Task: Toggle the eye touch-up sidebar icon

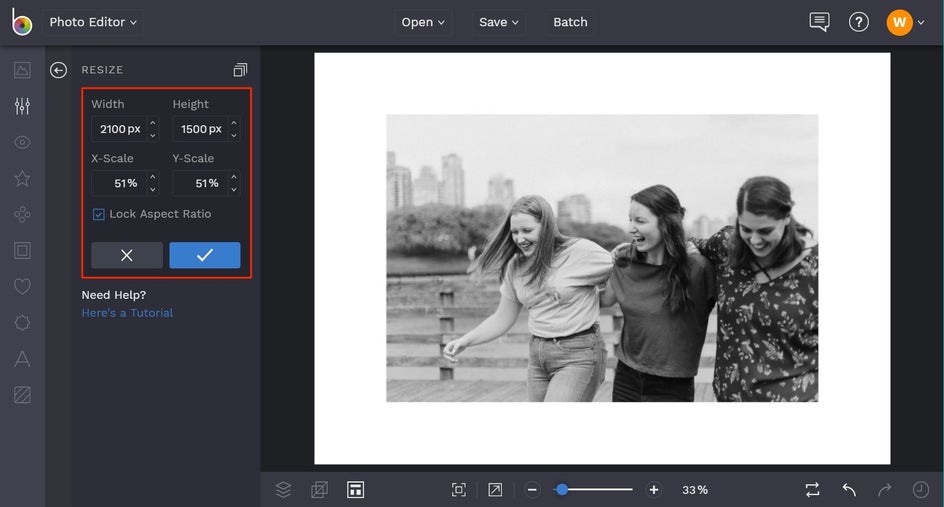Action: point(22,142)
